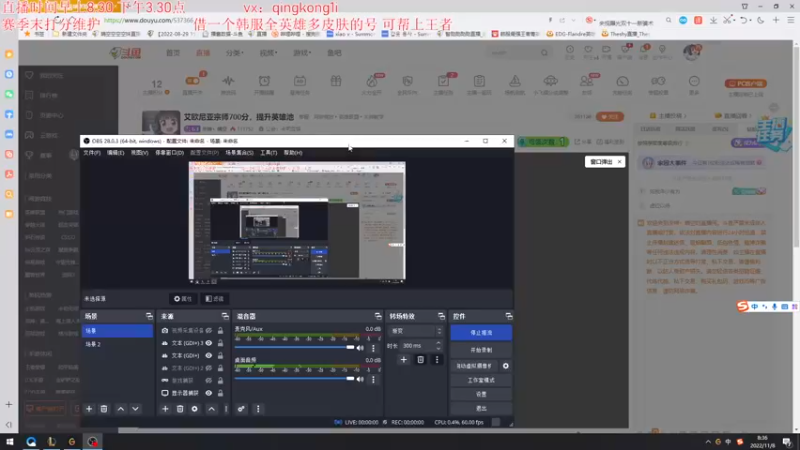
Task: Hide the display capture source eye icon
Action: click(x=209, y=393)
